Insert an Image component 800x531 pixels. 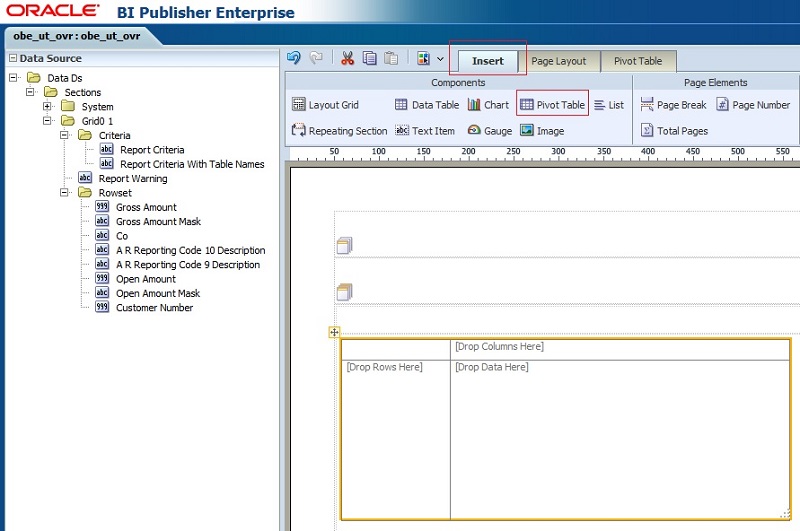[x=542, y=131]
